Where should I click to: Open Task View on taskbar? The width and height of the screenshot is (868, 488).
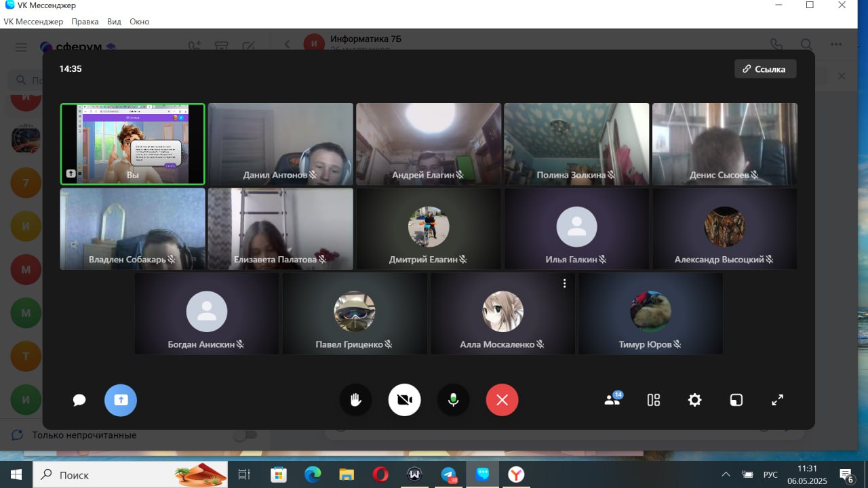click(x=244, y=474)
